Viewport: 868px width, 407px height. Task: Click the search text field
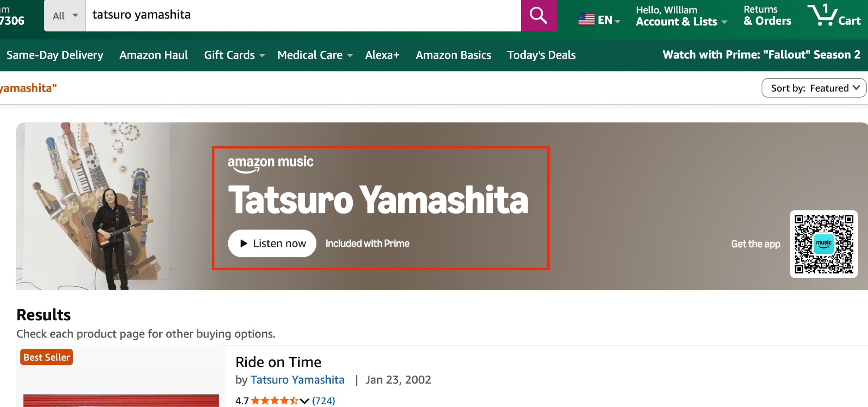303,16
